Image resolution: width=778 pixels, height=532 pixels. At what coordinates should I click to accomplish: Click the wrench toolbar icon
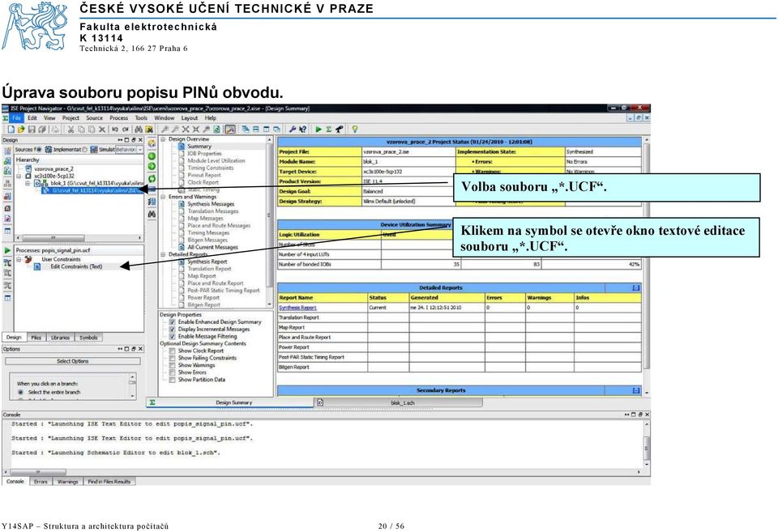(293, 130)
